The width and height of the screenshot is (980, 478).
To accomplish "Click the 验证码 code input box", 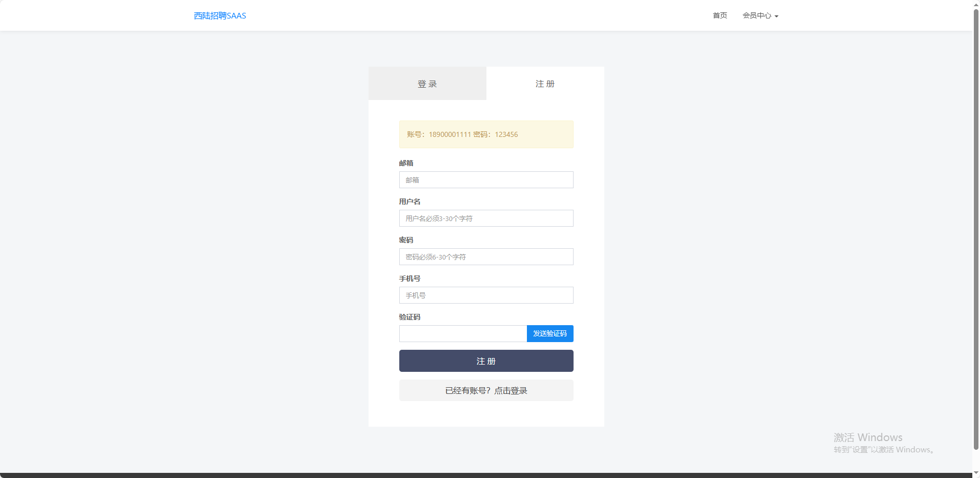I will point(462,334).
